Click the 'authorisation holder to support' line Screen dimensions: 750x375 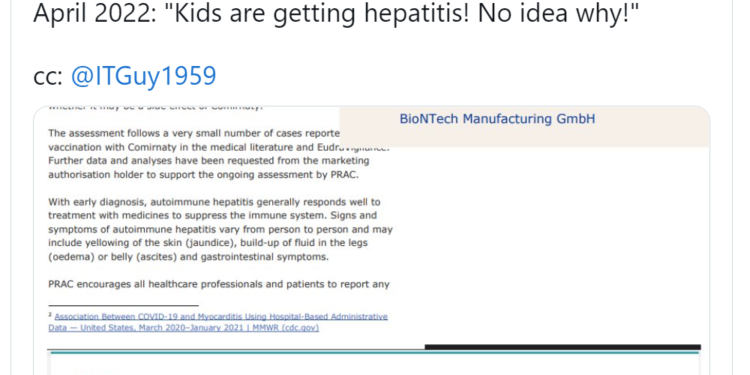[x=203, y=175]
